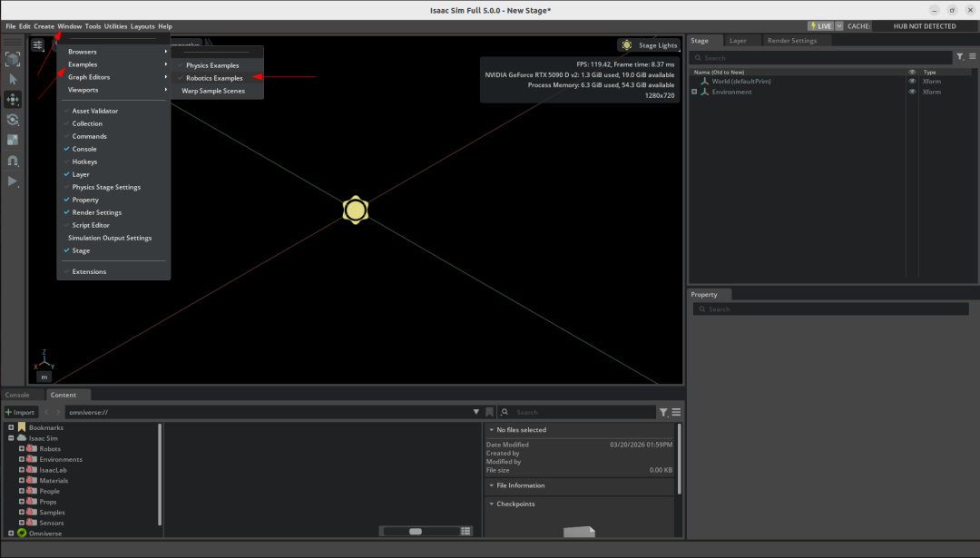Switch to Render Settings tab
The image size is (980, 558).
click(x=792, y=41)
